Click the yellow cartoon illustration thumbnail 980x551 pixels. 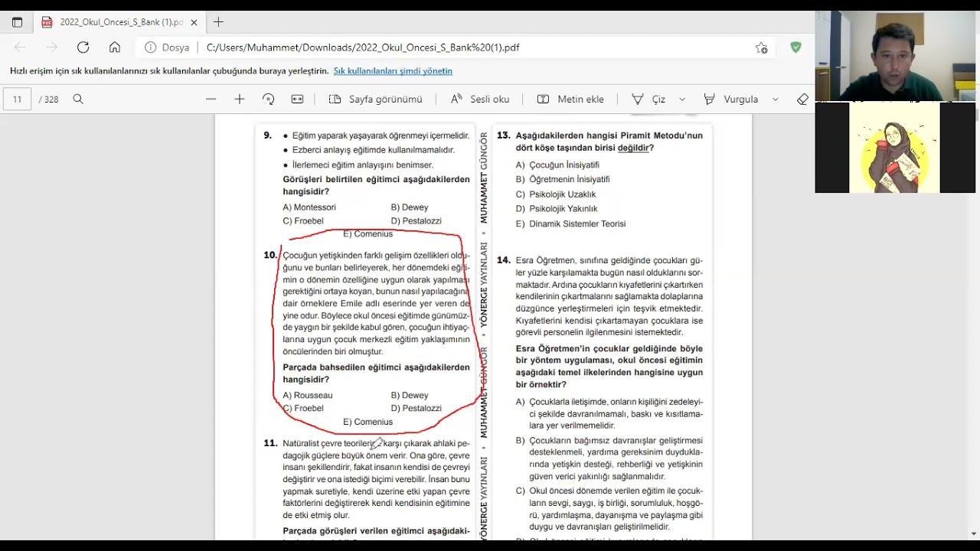[x=894, y=148]
